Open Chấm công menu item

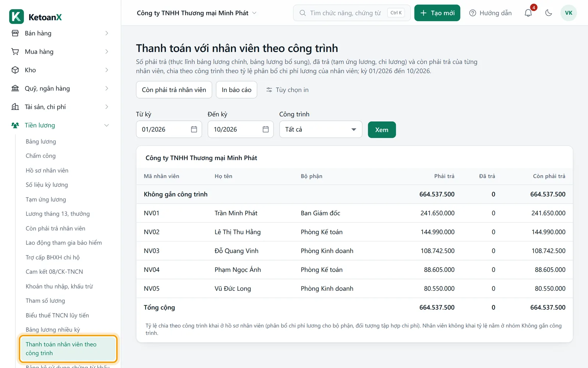tap(40, 156)
